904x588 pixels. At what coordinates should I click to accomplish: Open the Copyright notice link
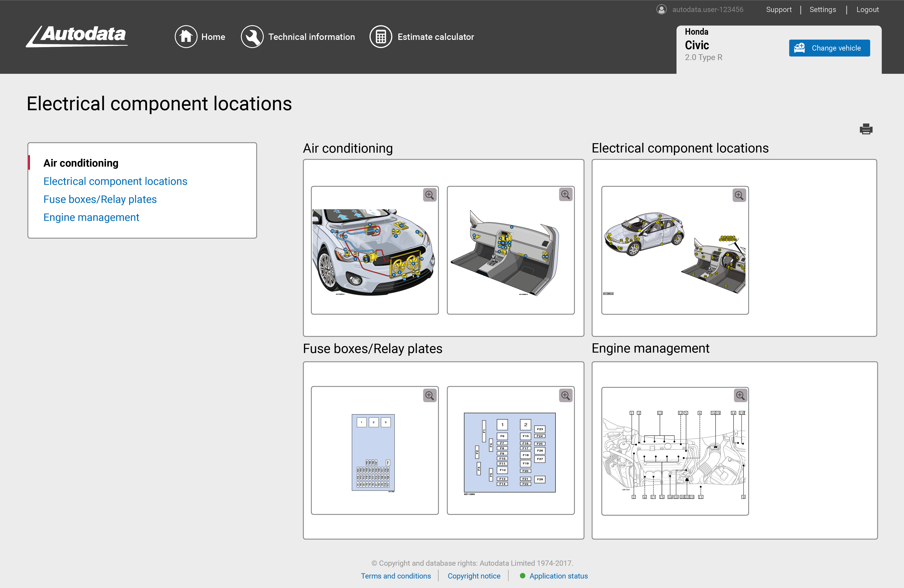tap(474, 576)
